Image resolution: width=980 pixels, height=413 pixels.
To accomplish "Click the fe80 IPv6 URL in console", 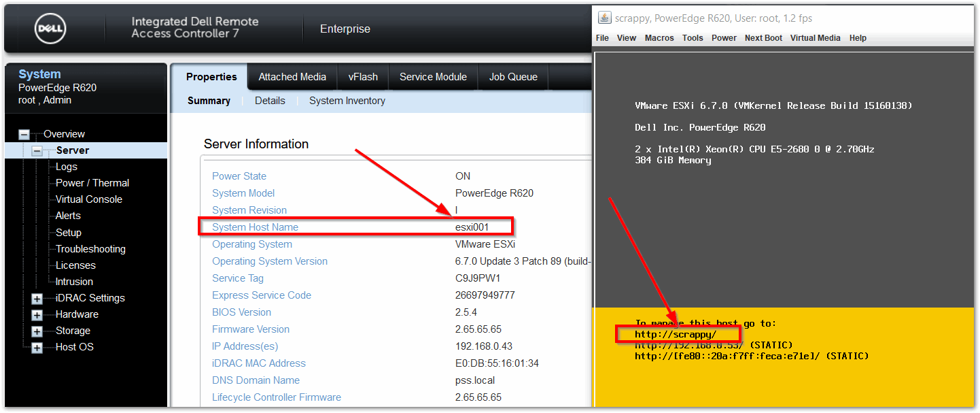I will [726, 356].
